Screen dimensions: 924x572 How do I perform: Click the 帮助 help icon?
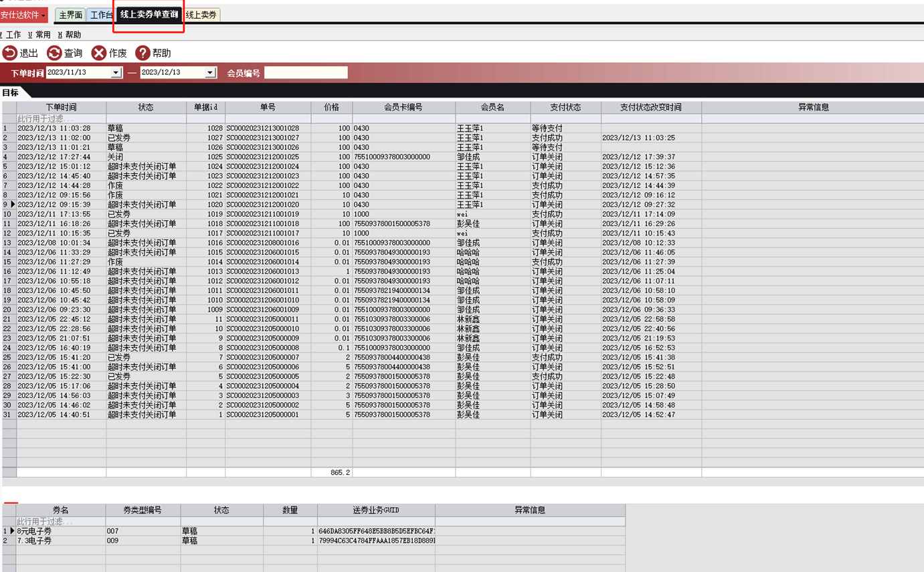pos(143,53)
